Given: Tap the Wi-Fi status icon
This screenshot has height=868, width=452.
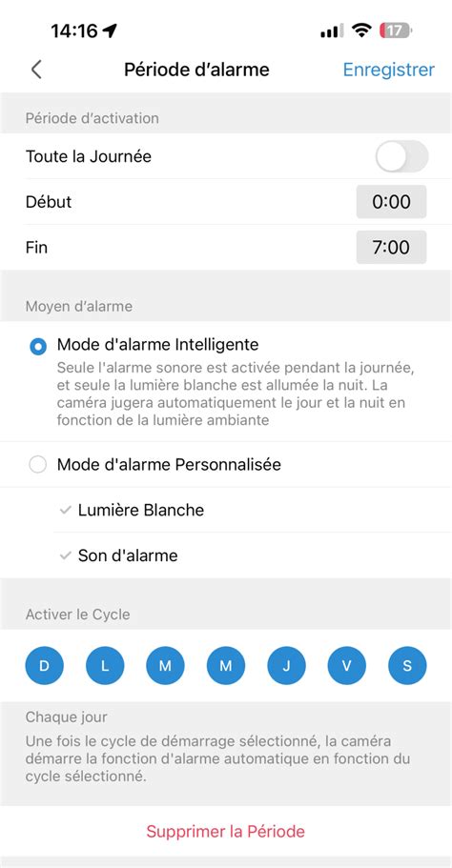Looking at the screenshot, I should (361, 30).
